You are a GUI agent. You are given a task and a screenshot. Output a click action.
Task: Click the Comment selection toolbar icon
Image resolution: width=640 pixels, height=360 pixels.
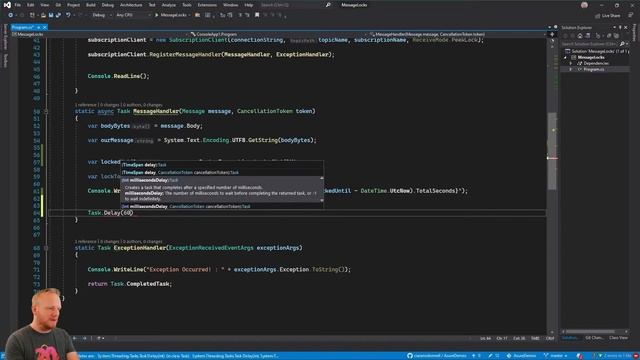click(240, 15)
